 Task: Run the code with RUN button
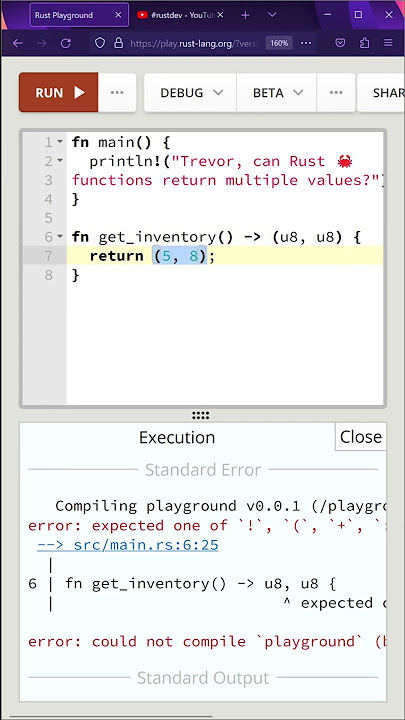click(59, 93)
